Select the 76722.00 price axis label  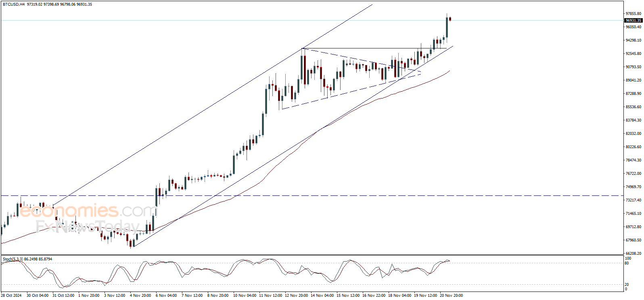click(634, 174)
